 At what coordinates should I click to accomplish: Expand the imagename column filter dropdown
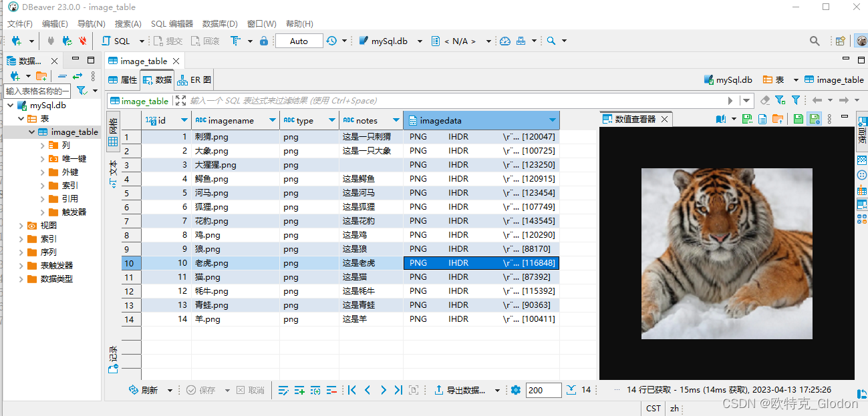(x=271, y=120)
